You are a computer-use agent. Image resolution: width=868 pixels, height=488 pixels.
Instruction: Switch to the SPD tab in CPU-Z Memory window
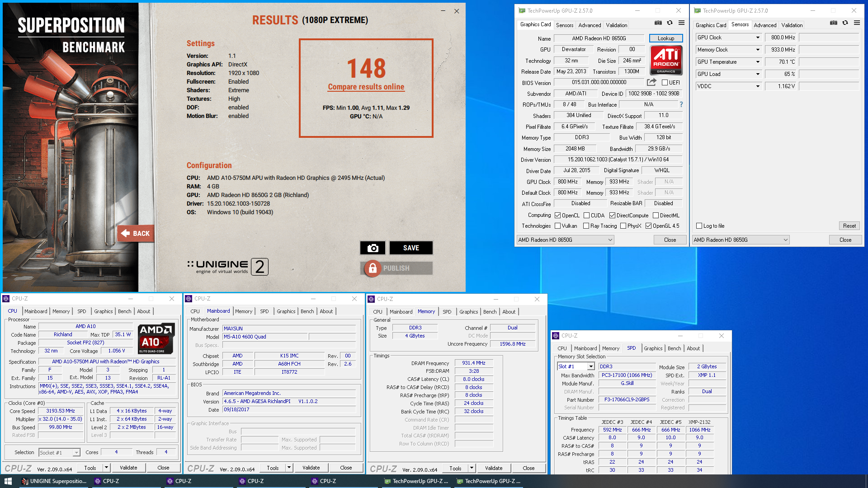tap(447, 312)
